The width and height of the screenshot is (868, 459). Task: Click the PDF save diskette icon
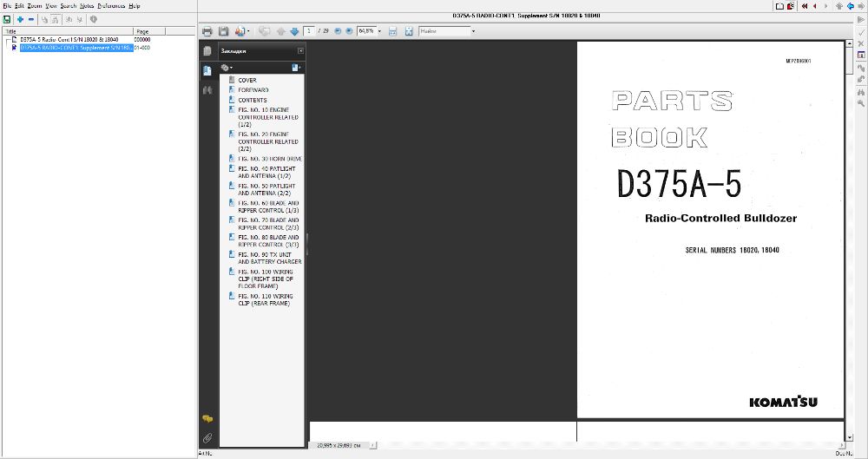tap(224, 31)
